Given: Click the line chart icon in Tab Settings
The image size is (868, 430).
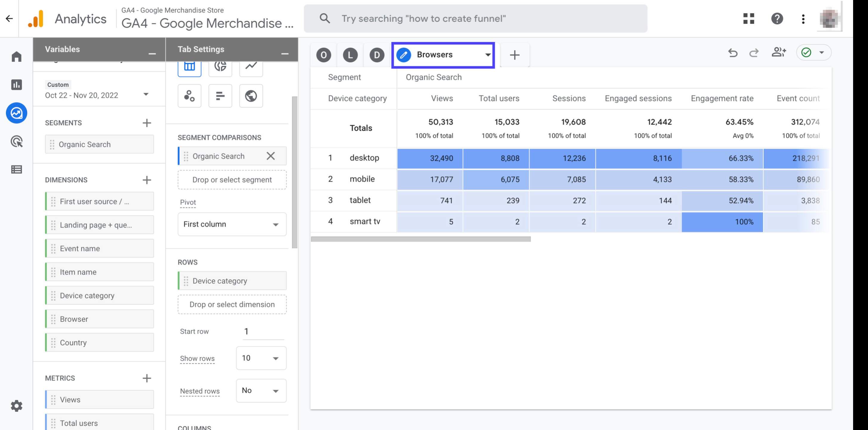Looking at the screenshot, I should (x=251, y=66).
